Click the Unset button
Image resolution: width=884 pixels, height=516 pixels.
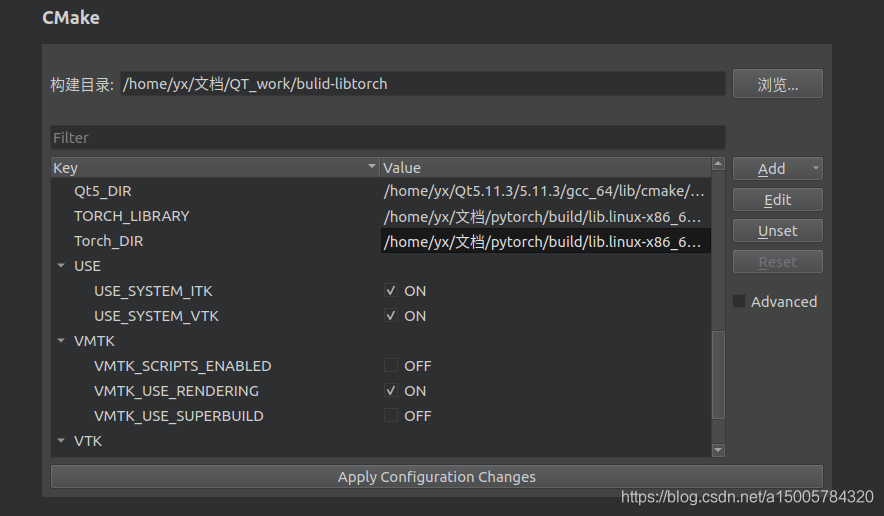click(777, 231)
